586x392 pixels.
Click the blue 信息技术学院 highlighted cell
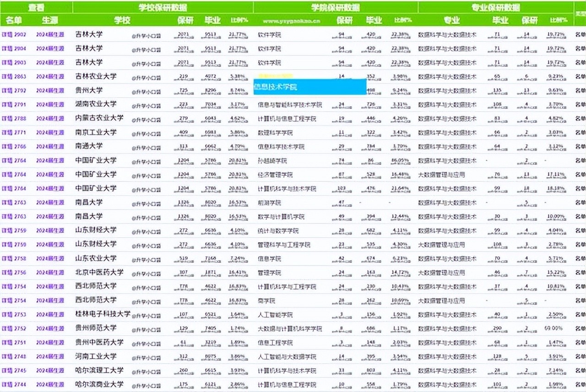click(x=309, y=87)
